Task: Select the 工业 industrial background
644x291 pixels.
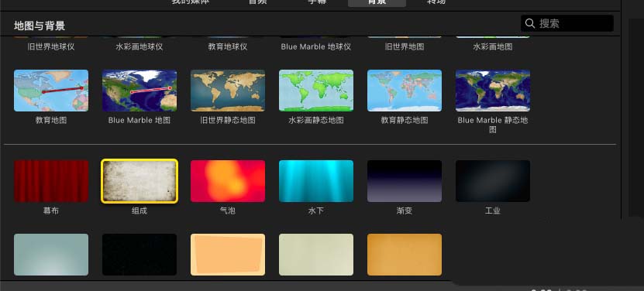Action: pyautogui.click(x=492, y=181)
